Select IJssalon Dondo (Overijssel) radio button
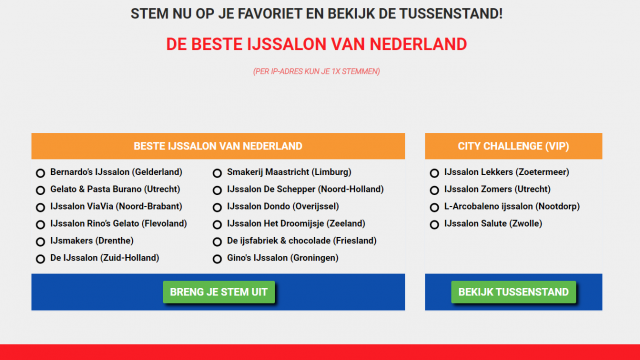The height and width of the screenshot is (360, 640). click(x=217, y=207)
